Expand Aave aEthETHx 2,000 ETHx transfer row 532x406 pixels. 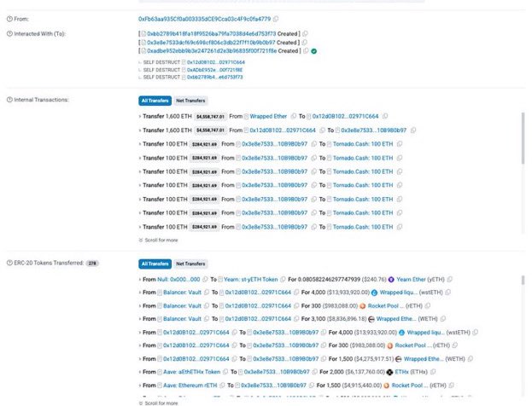point(140,372)
